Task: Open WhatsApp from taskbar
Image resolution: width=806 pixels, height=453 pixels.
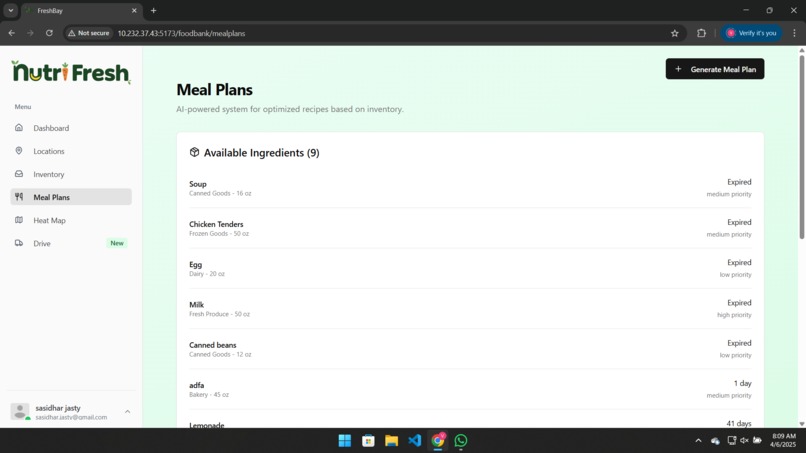Action: click(461, 441)
